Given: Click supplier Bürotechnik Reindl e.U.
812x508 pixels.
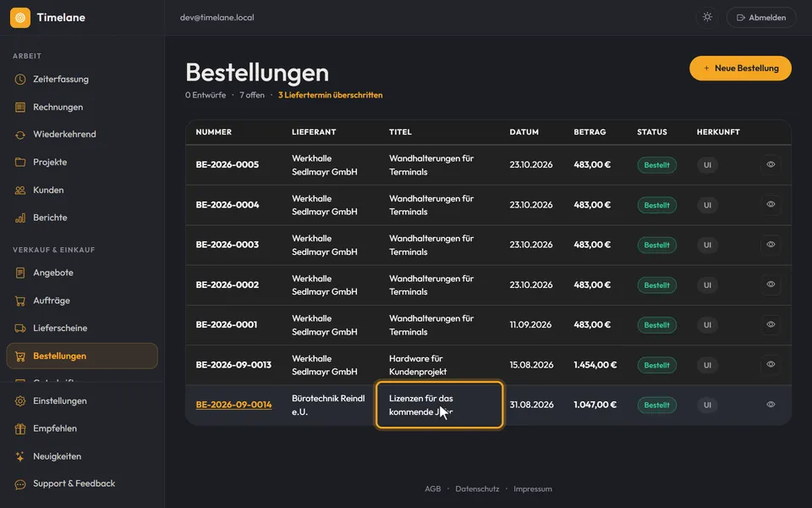Looking at the screenshot, I should point(328,406).
